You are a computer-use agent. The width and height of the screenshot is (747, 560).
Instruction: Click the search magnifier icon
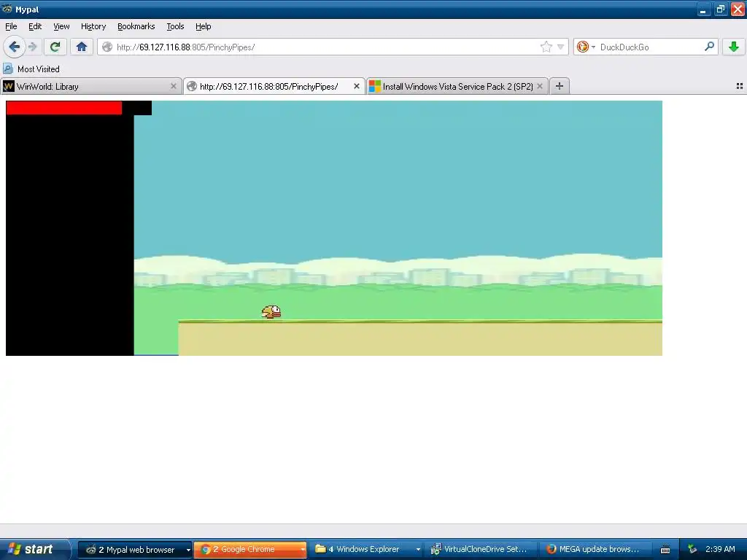[709, 46]
